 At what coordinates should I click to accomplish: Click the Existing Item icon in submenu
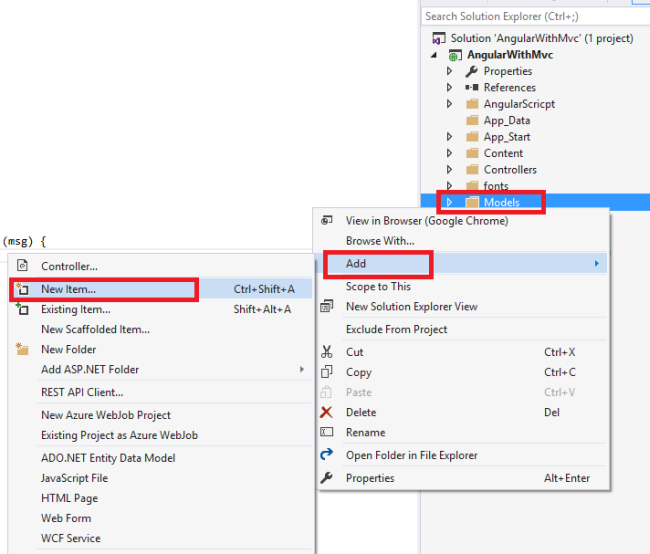click(22, 309)
